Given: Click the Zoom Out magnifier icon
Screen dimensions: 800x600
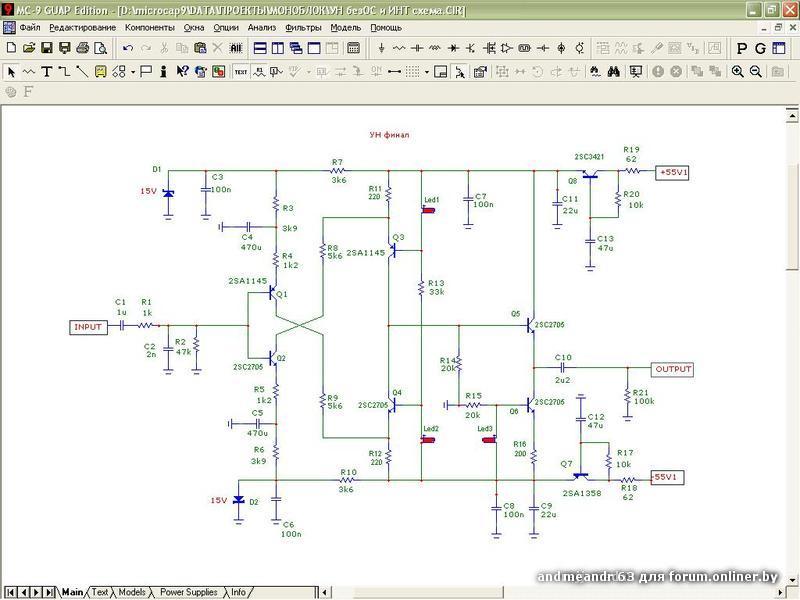Looking at the screenshot, I should (x=756, y=71).
